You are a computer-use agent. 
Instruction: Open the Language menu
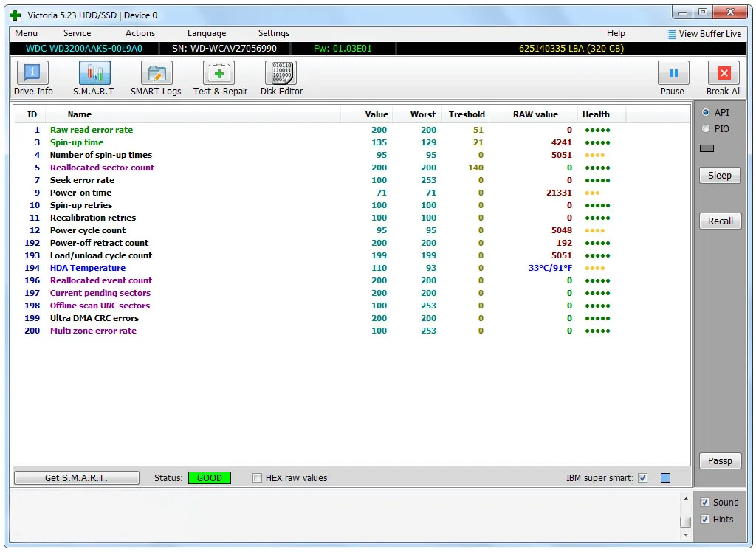pyautogui.click(x=207, y=33)
